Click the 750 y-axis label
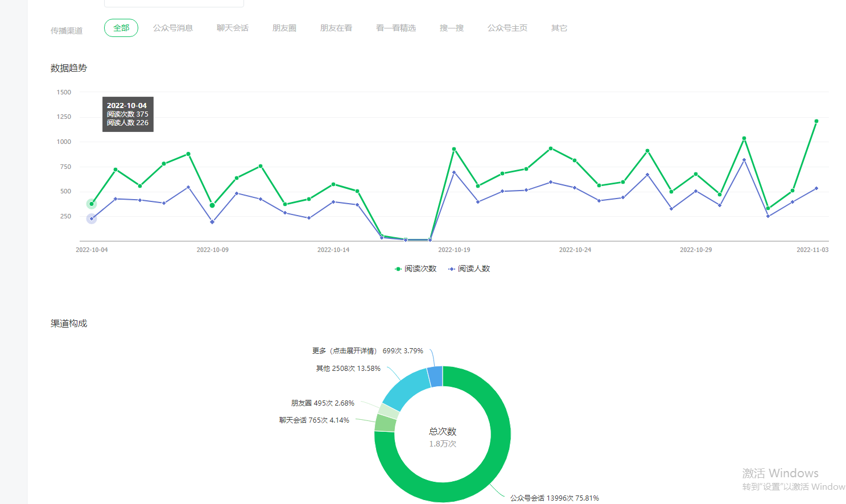This screenshot has width=846, height=504. [65, 167]
